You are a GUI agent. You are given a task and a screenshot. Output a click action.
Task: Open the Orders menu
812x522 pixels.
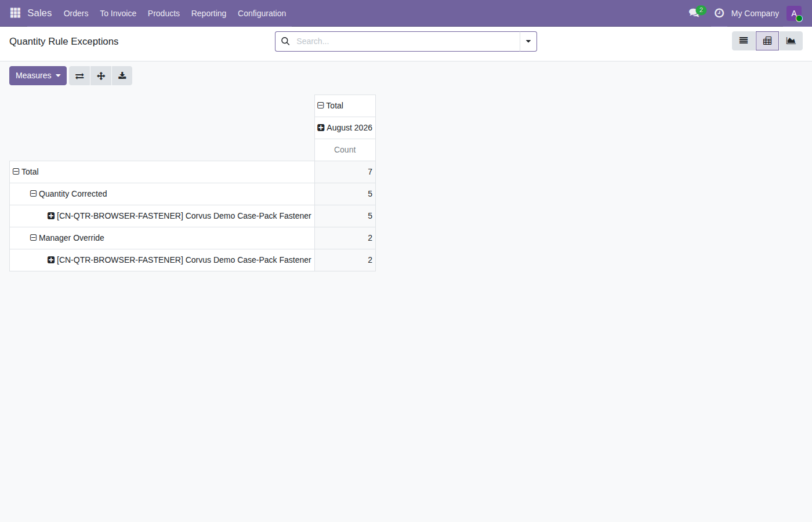coord(76,13)
